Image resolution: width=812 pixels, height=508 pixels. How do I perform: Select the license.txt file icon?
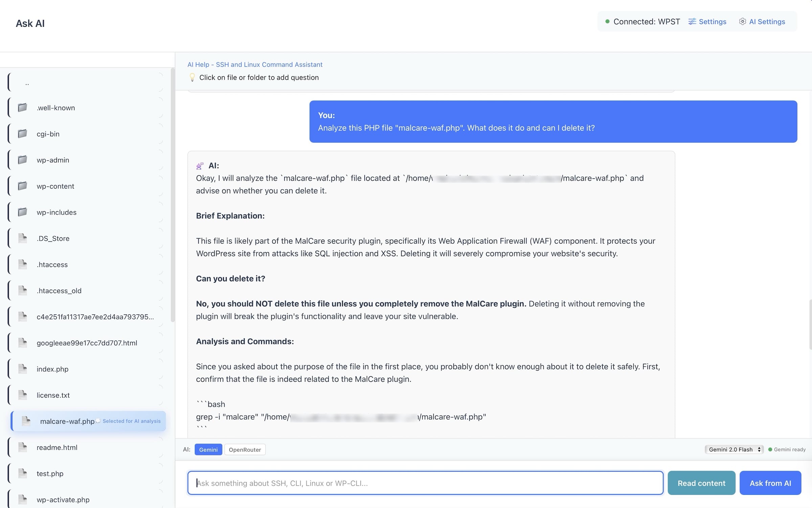tap(22, 395)
